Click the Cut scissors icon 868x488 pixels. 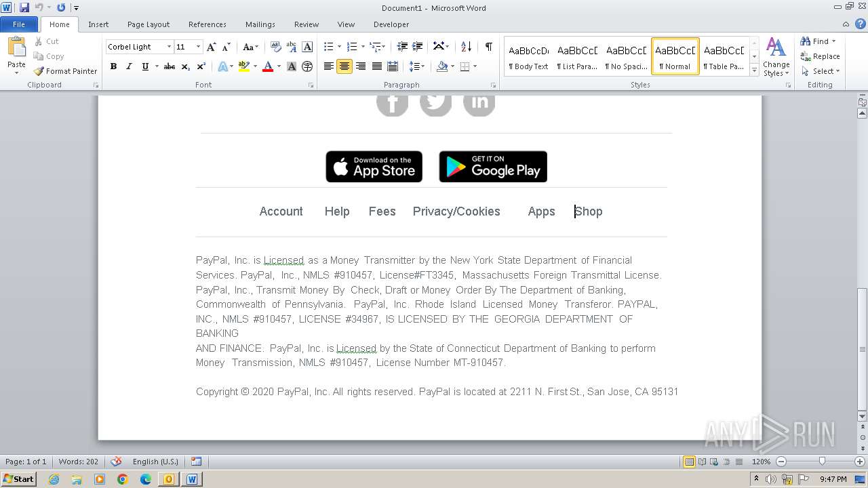39,41
